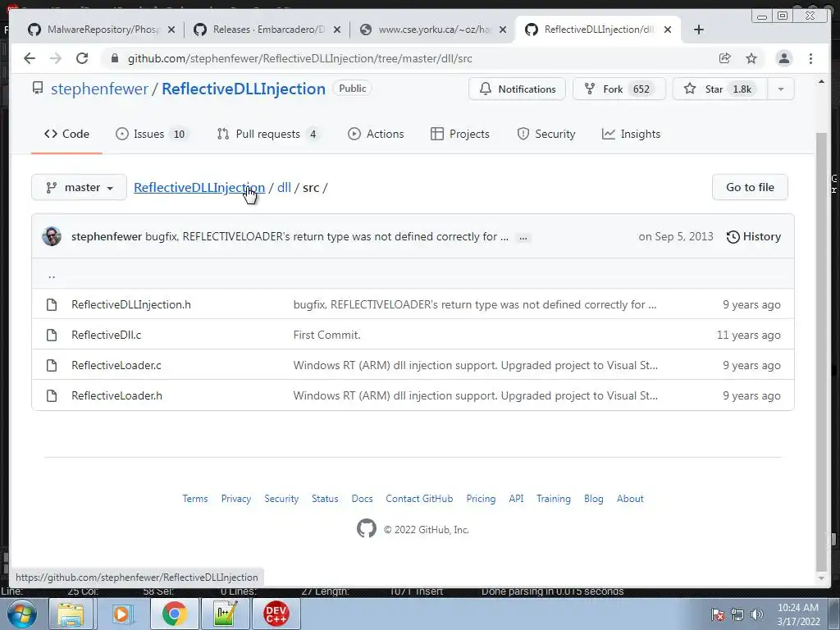Open the Windows Start menu
This screenshot has width=840, height=630.
coord(22,614)
